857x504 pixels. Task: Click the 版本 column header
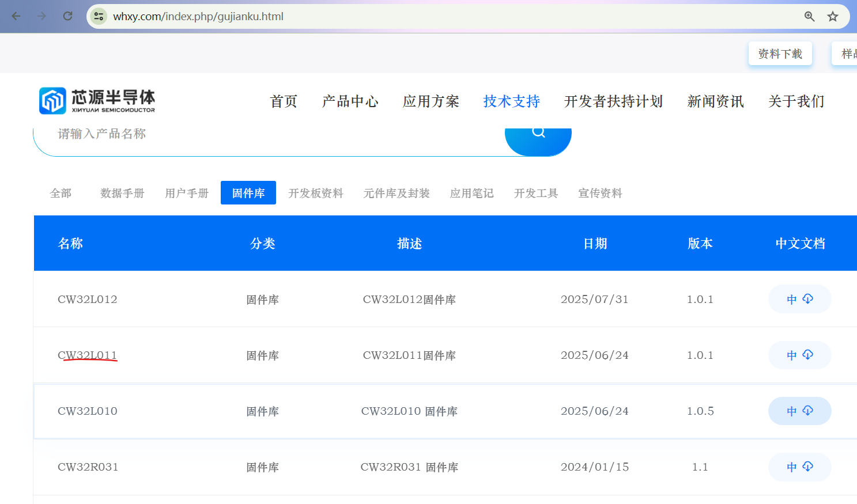pyautogui.click(x=700, y=244)
